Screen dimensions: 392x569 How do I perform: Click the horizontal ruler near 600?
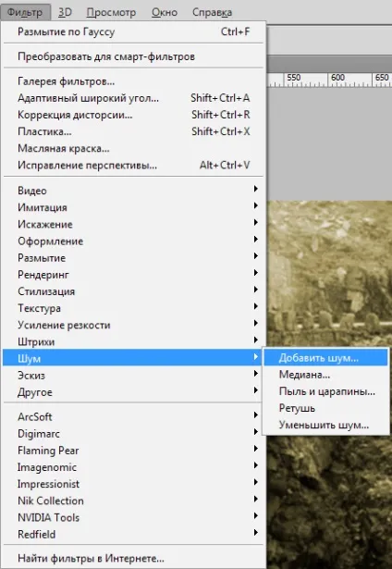337,80
